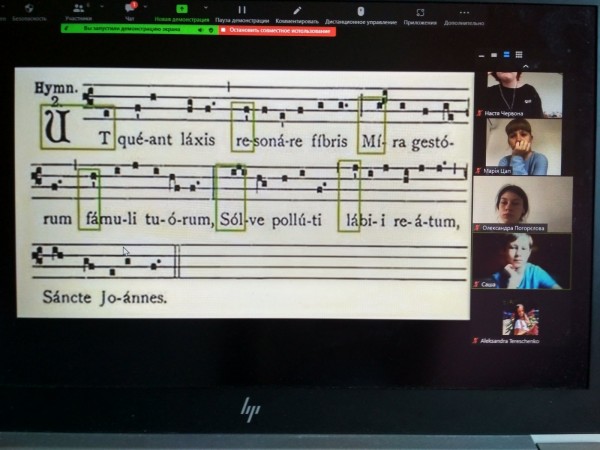
Task: Click the pencil icon at left of green bar
Action: [67, 28]
